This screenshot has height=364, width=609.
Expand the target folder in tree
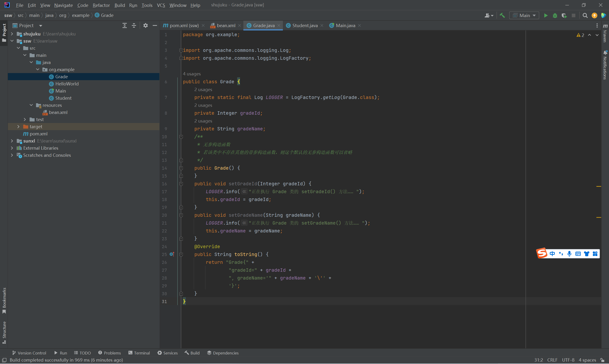coord(18,127)
